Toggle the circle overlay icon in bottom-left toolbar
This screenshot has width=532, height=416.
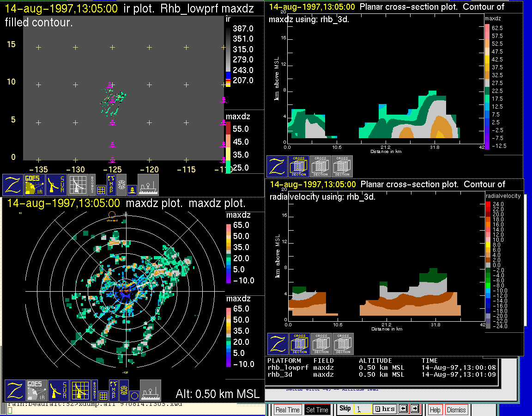[133, 396]
